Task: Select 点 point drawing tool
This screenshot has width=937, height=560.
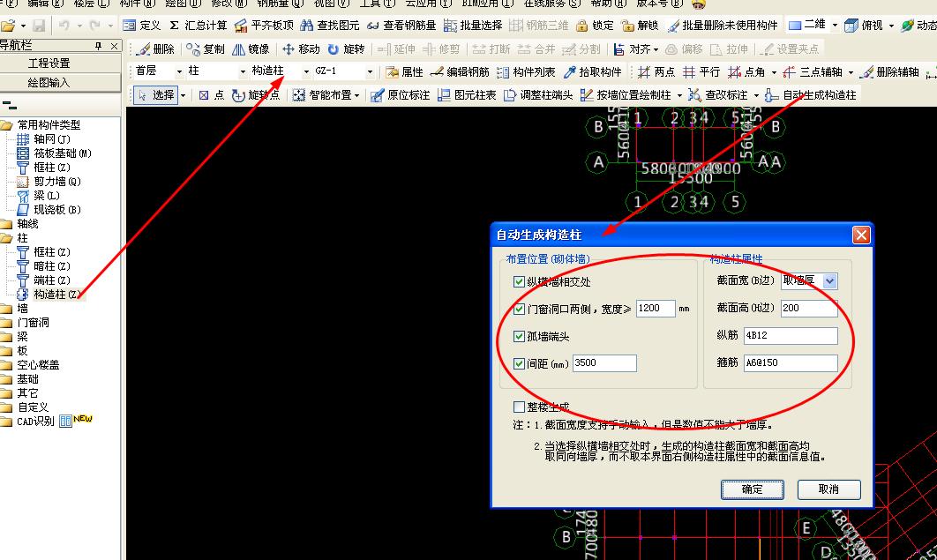Action: tap(212, 95)
